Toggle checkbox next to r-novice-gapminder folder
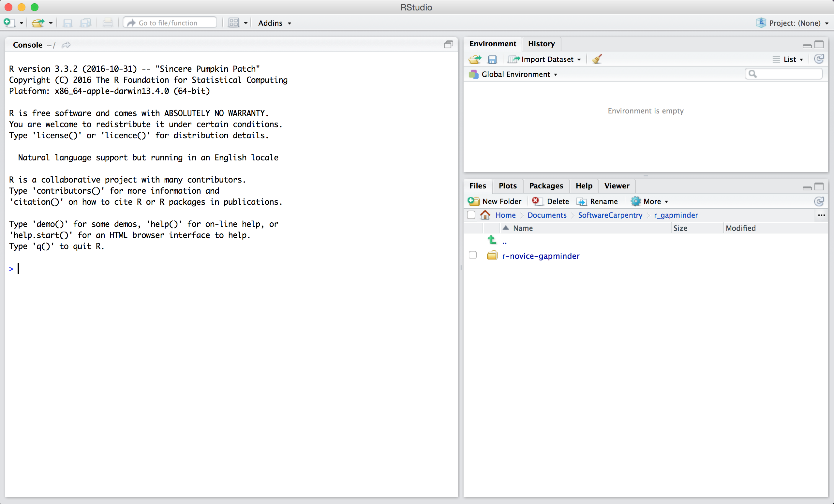 click(x=472, y=256)
